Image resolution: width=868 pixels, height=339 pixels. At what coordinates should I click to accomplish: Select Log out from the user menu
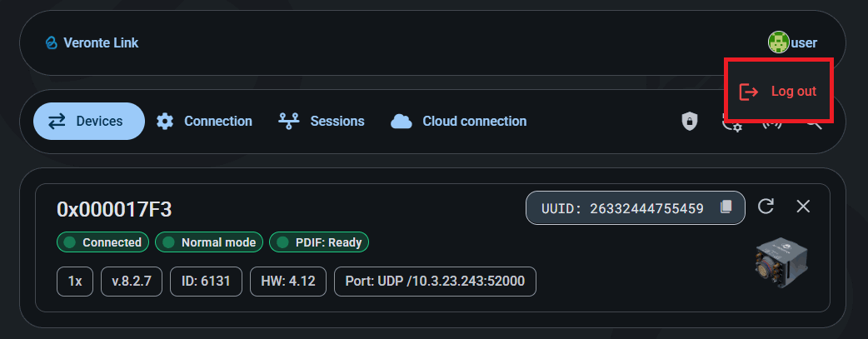pyautogui.click(x=779, y=92)
